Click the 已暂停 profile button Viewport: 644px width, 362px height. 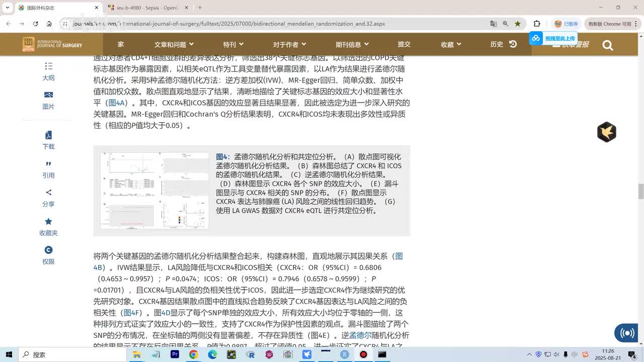point(566,24)
